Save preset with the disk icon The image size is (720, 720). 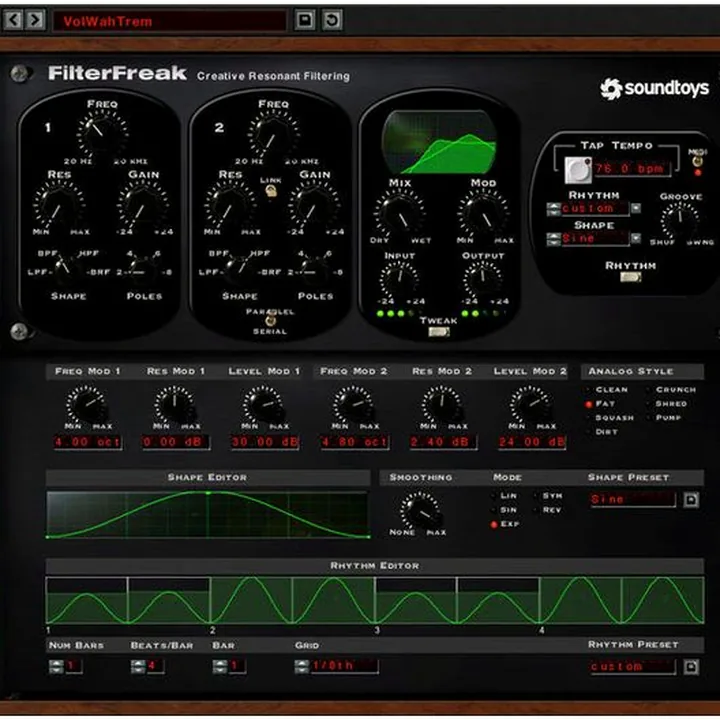click(x=305, y=20)
